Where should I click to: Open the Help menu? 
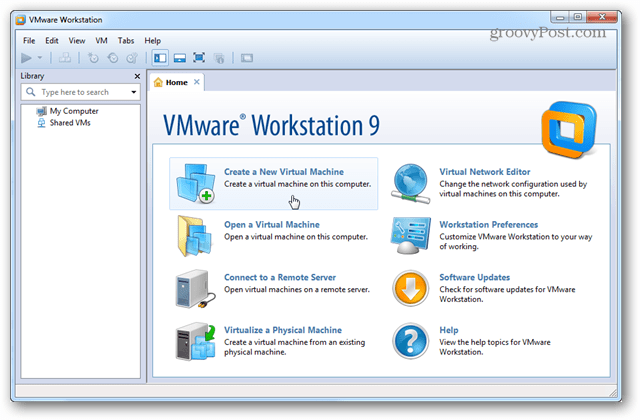coord(152,40)
